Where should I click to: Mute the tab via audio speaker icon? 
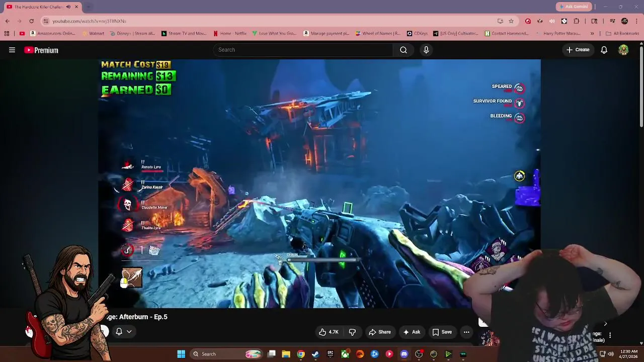[x=68, y=7]
